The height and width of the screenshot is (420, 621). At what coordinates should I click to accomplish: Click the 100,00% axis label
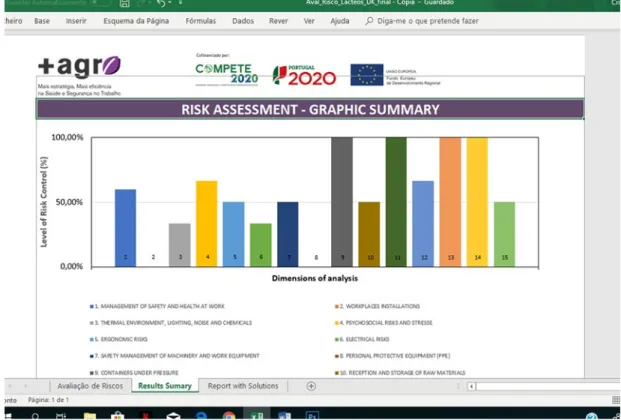coord(67,137)
